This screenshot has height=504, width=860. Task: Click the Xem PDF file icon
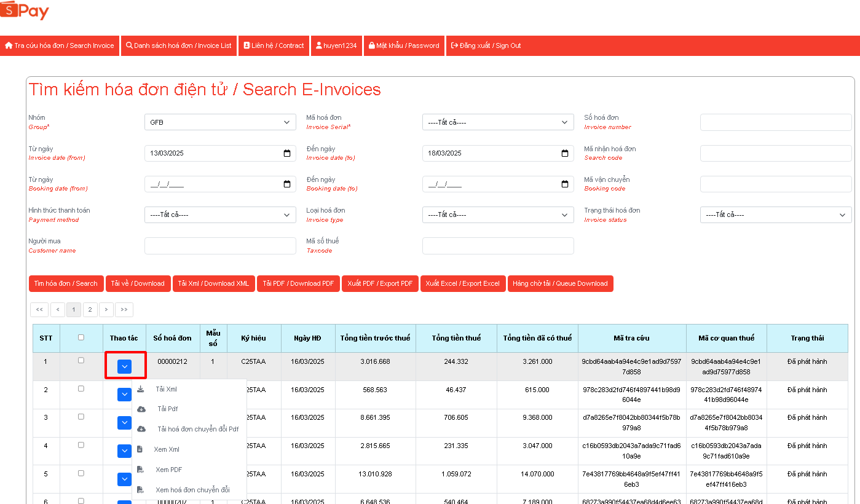point(140,470)
